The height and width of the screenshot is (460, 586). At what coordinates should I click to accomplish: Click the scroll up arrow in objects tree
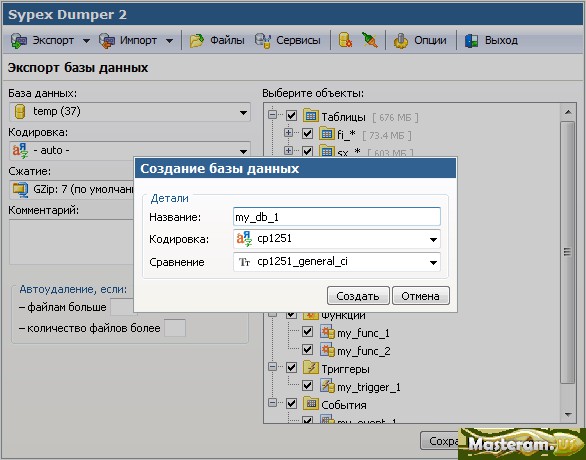pyautogui.click(x=568, y=112)
